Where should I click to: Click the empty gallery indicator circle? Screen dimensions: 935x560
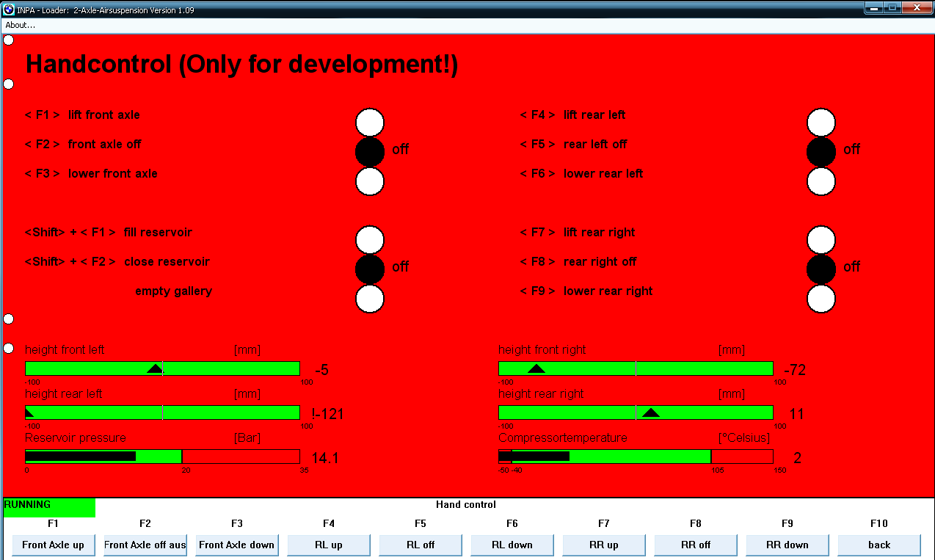click(370, 299)
